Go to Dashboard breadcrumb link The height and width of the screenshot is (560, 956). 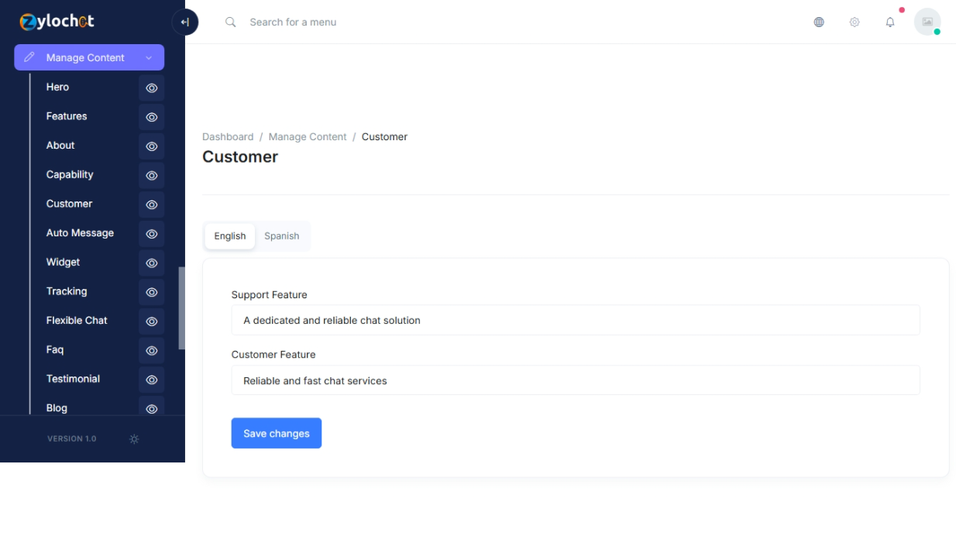click(x=228, y=137)
